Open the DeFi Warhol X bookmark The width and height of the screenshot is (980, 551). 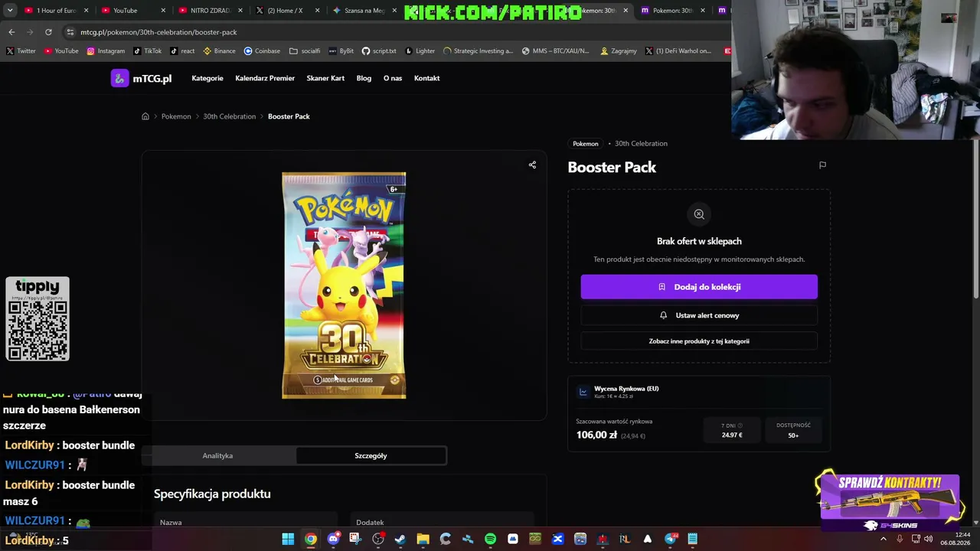pyautogui.click(x=678, y=51)
